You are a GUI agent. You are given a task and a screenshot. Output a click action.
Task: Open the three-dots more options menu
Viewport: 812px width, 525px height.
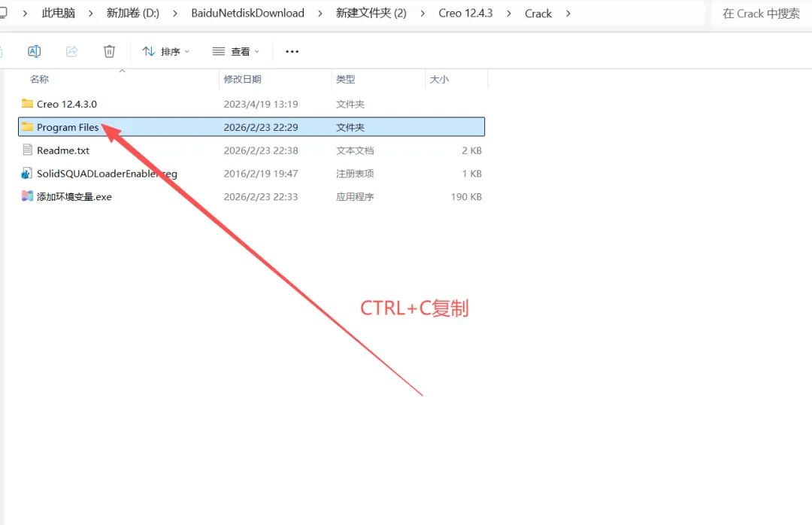coord(292,51)
